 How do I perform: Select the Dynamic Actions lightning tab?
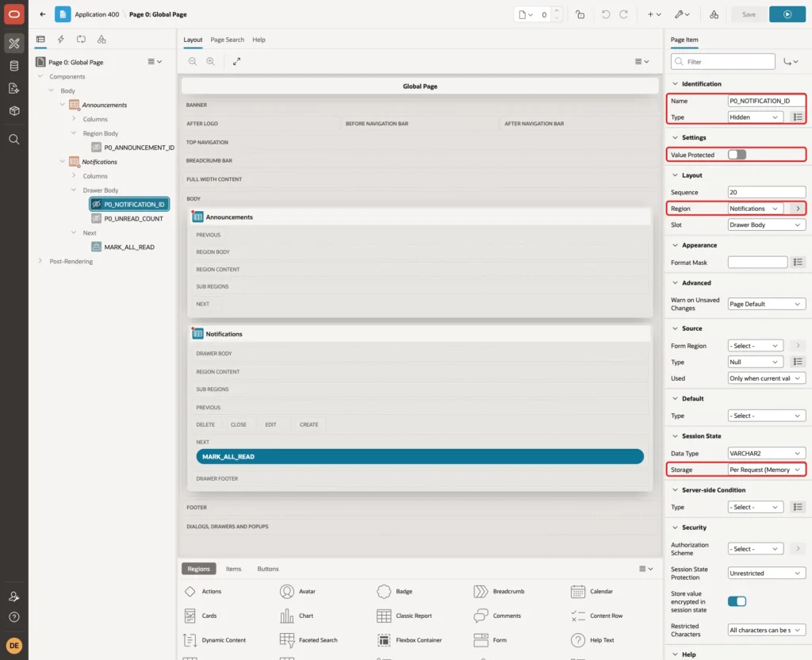[x=60, y=40]
